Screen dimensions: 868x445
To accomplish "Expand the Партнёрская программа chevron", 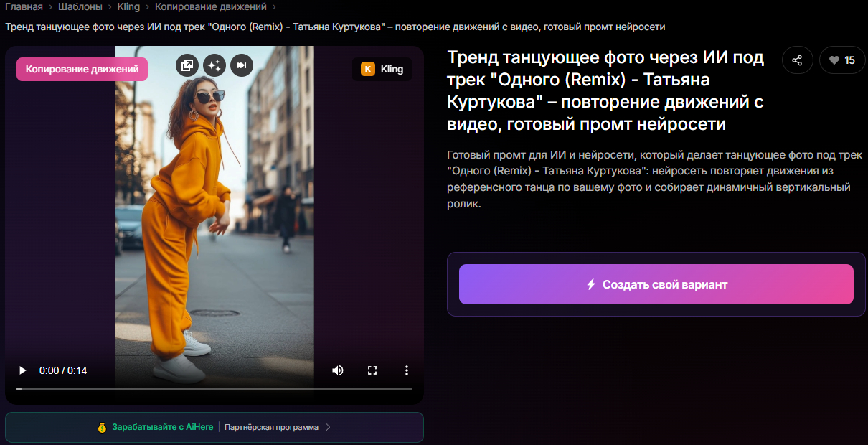I will (328, 426).
